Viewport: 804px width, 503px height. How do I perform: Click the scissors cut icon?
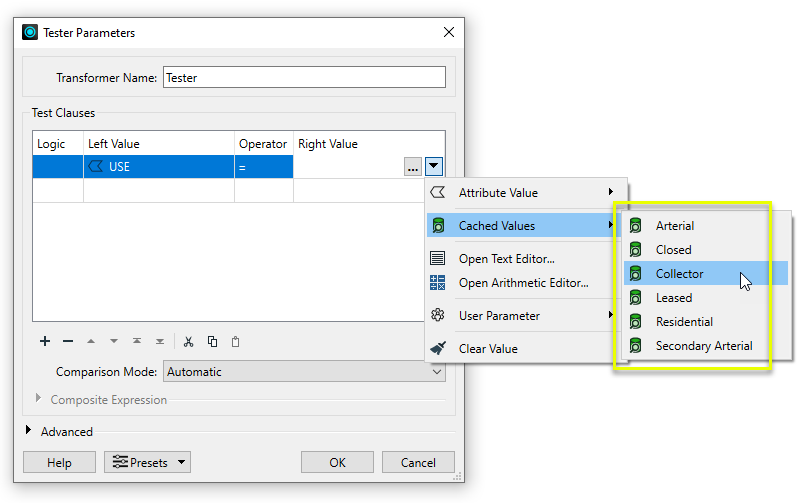coord(188,341)
